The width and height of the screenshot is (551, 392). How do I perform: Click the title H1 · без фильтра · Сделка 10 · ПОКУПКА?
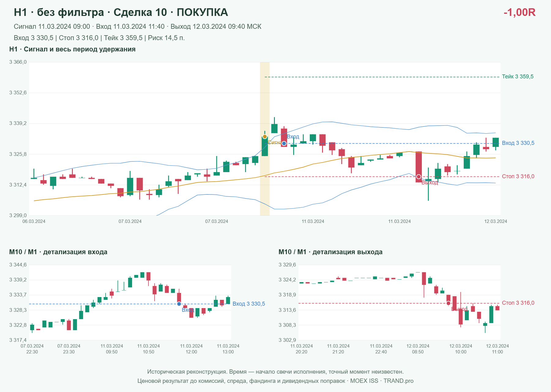point(121,12)
